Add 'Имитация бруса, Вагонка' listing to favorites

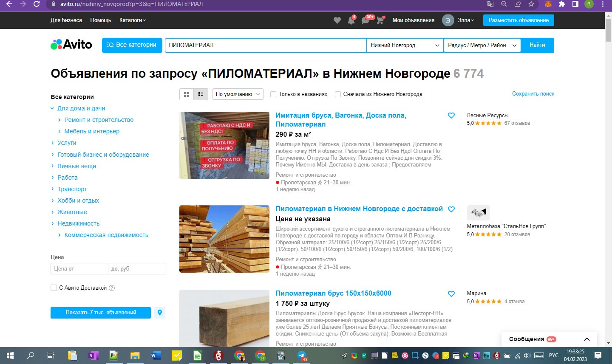[451, 116]
